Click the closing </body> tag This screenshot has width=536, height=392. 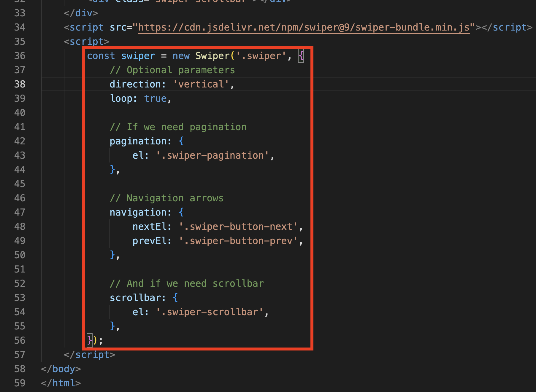coord(61,369)
